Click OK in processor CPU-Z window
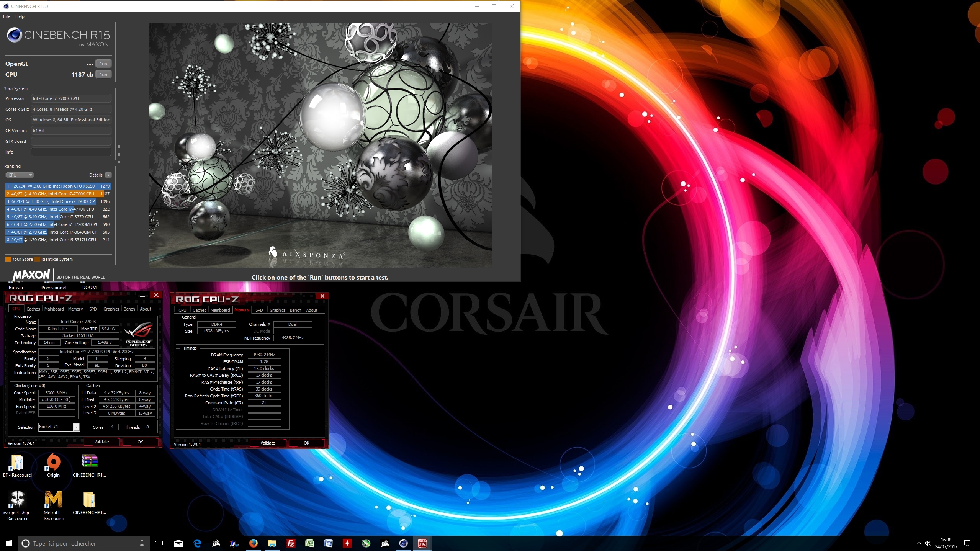The width and height of the screenshot is (980, 551). pos(140,442)
